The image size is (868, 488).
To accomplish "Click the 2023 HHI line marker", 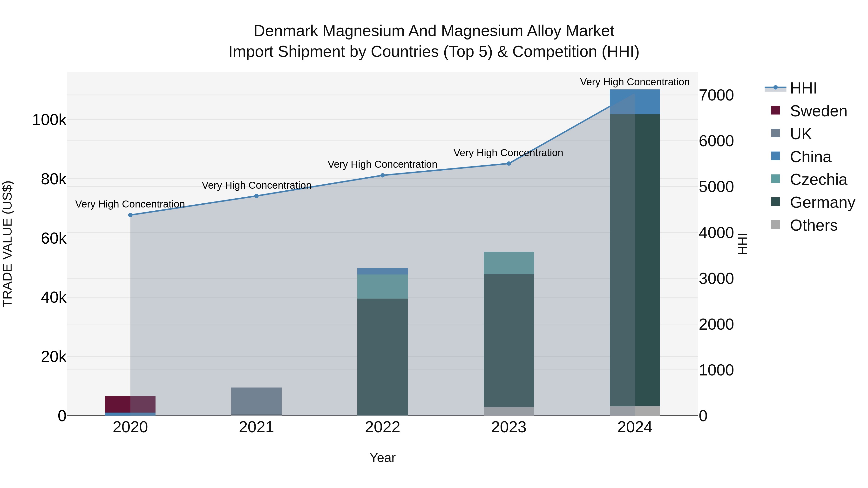I will (x=509, y=164).
